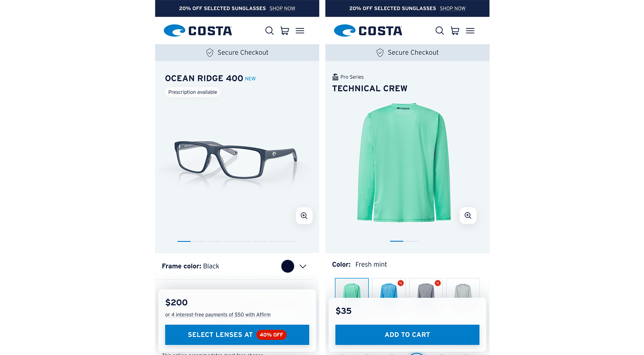Open the hamburger menu on the right page

(470, 31)
